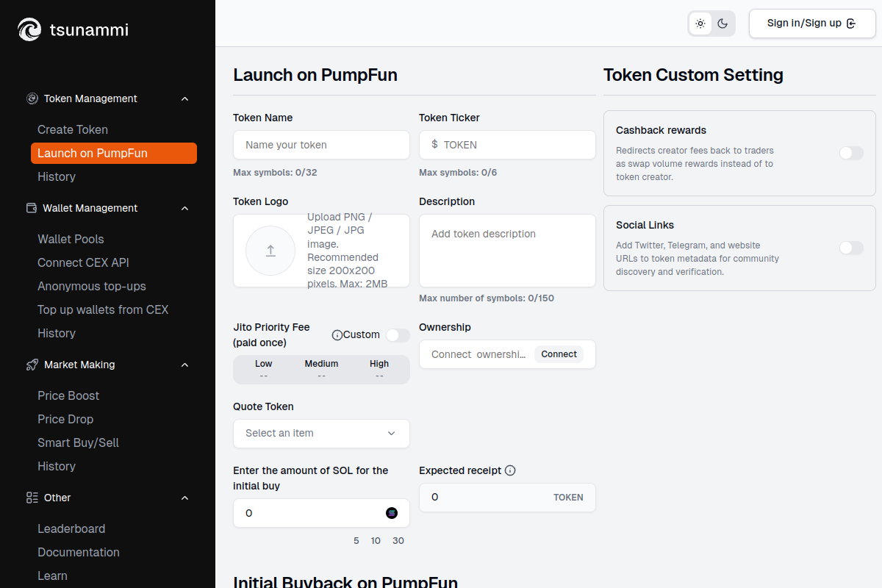Enable the Custom Jito fee toggle
Viewport: 882px width, 588px height.
click(x=398, y=335)
